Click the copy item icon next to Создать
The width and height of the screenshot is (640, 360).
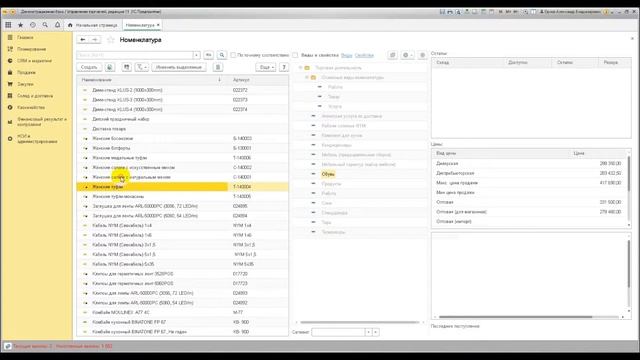tap(110, 67)
